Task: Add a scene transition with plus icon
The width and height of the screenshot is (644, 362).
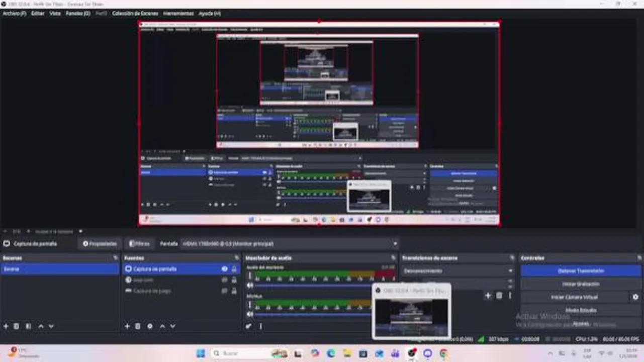Action: [488, 296]
